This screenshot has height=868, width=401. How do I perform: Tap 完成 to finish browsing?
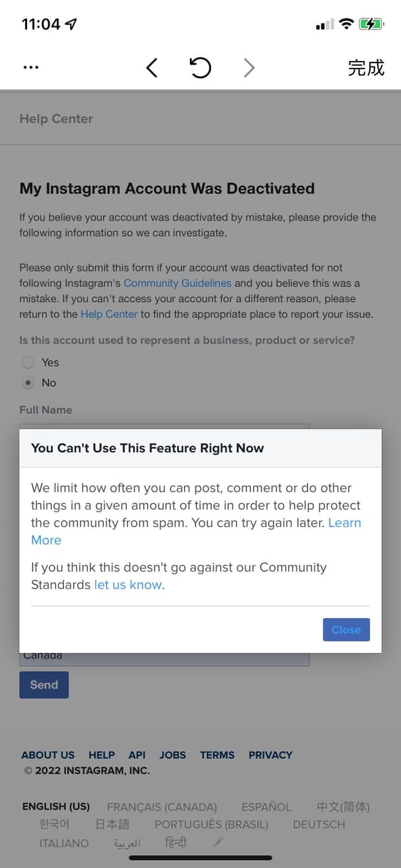point(366,67)
